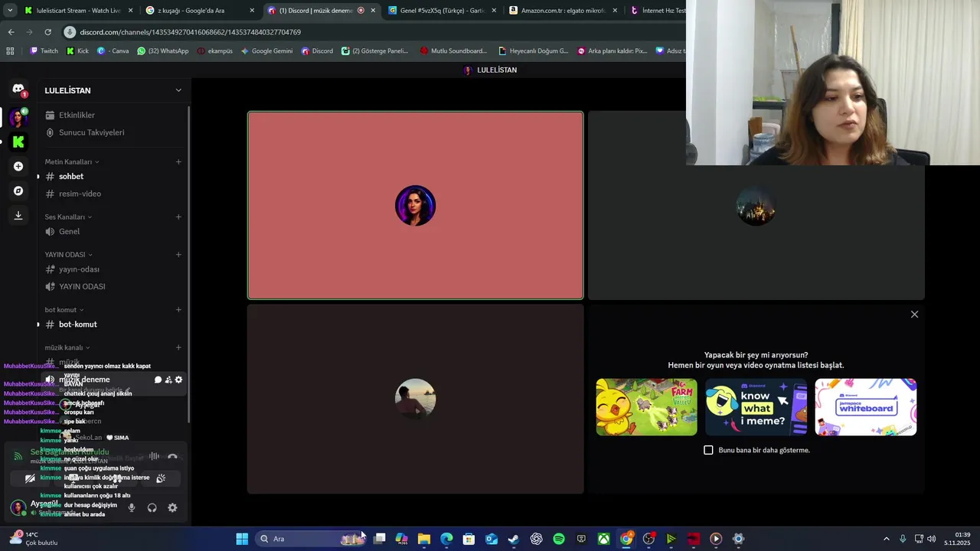Select the LULELİSTAN server avatar in sidebar
The height and width of the screenshot is (551, 980).
pyautogui.click(x=18, y=118)
